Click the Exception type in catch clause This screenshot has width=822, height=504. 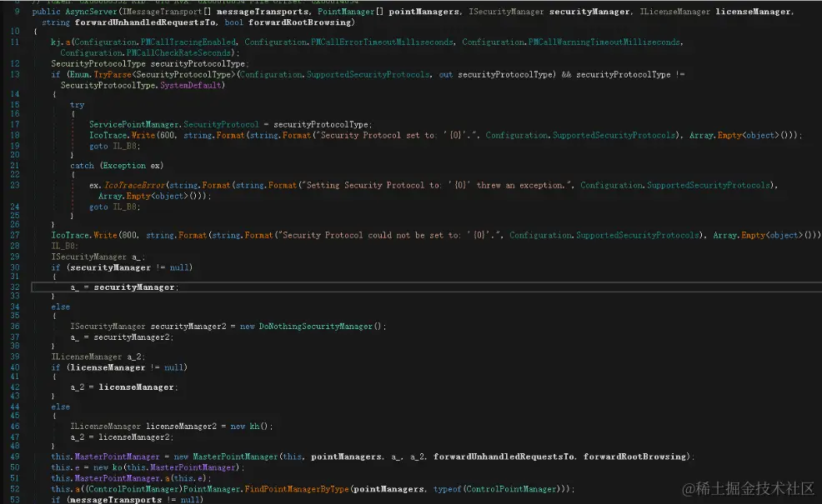[x=124, y=166]
